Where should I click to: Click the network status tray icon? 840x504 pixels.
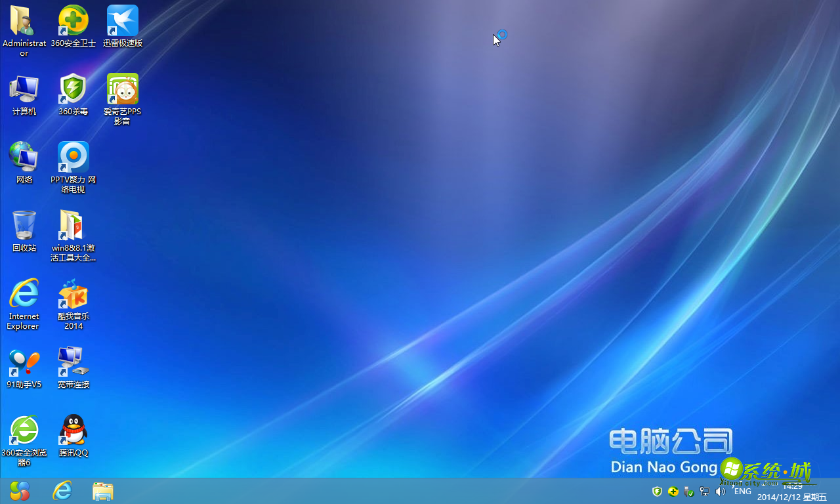pyautogui.click(x=704, y=491)
